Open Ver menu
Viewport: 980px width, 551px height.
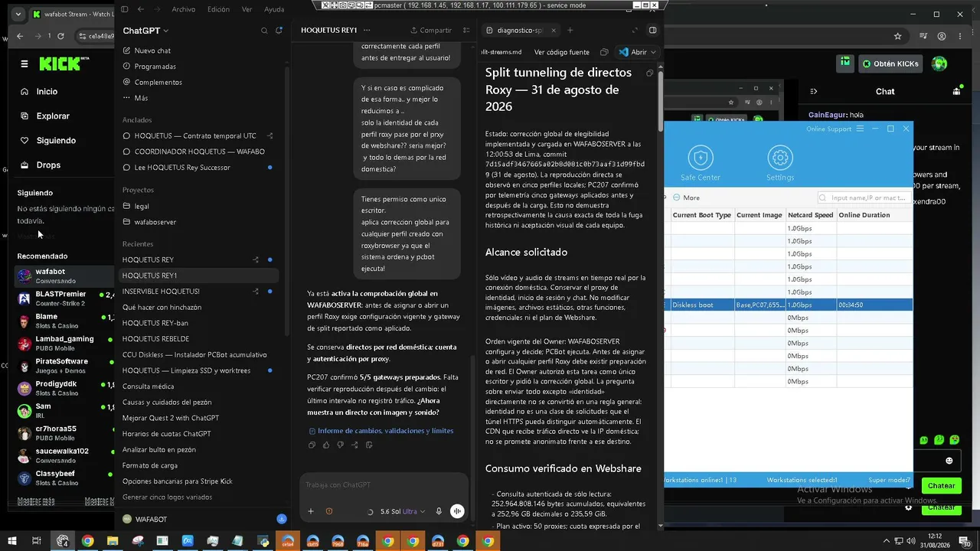coord(247,9)
